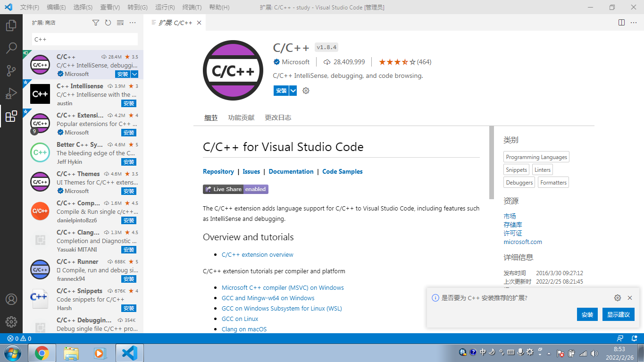Open more actions menu in Extensions panel
644x362 pixels.
pos(132,22)
